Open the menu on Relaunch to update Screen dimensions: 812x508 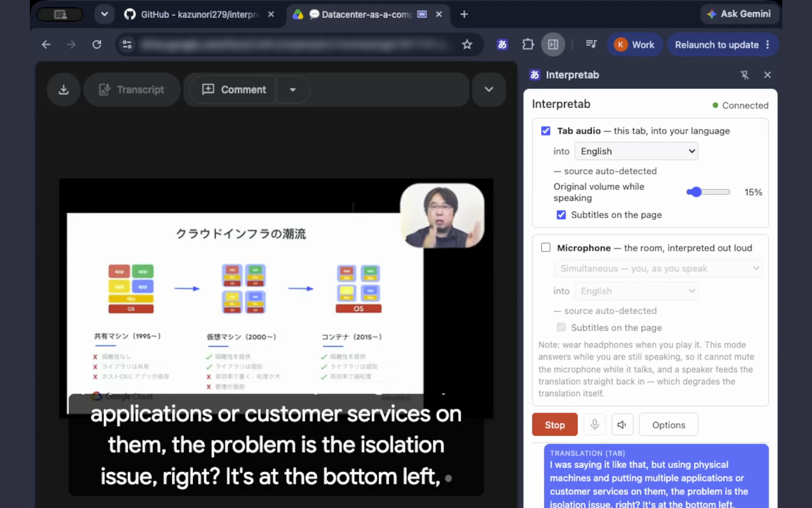[x=768, y=44]
